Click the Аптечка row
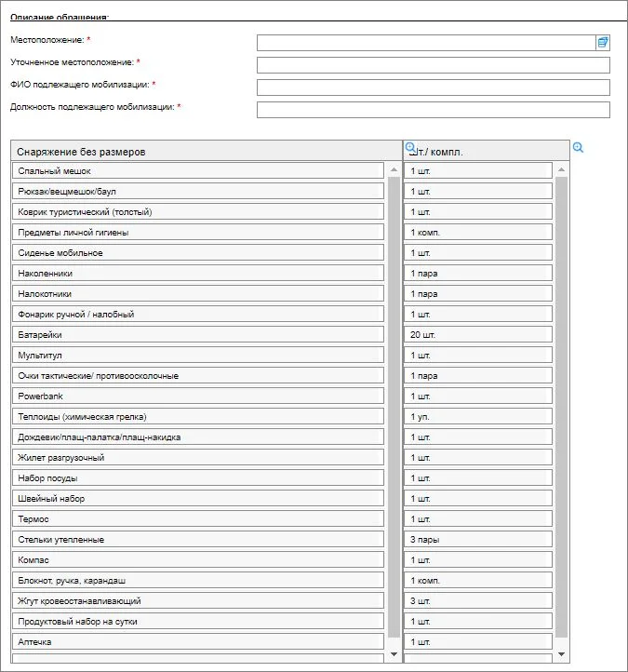The height and width of the screenshot is (672, 628). click(198, 642)
